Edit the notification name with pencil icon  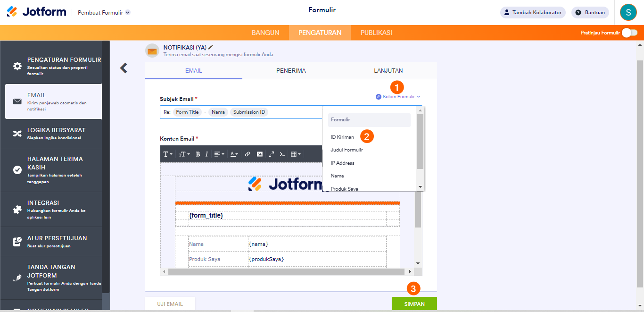(x=211, y=47)
